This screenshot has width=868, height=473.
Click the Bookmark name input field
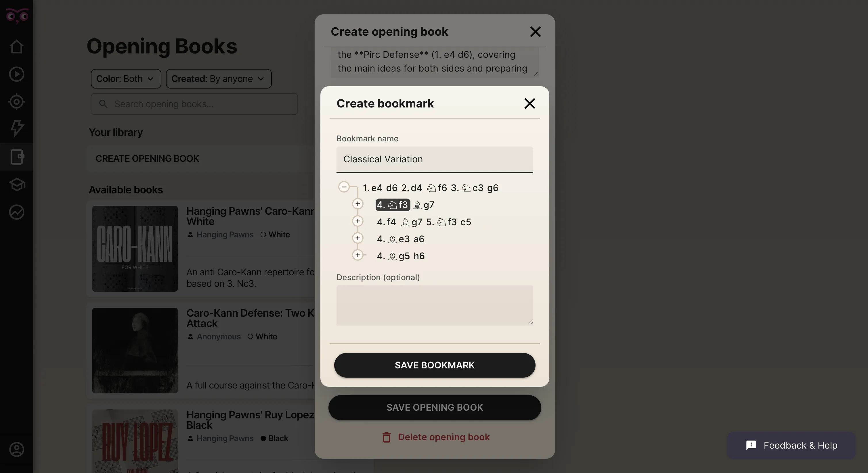(x=434, y=159)
